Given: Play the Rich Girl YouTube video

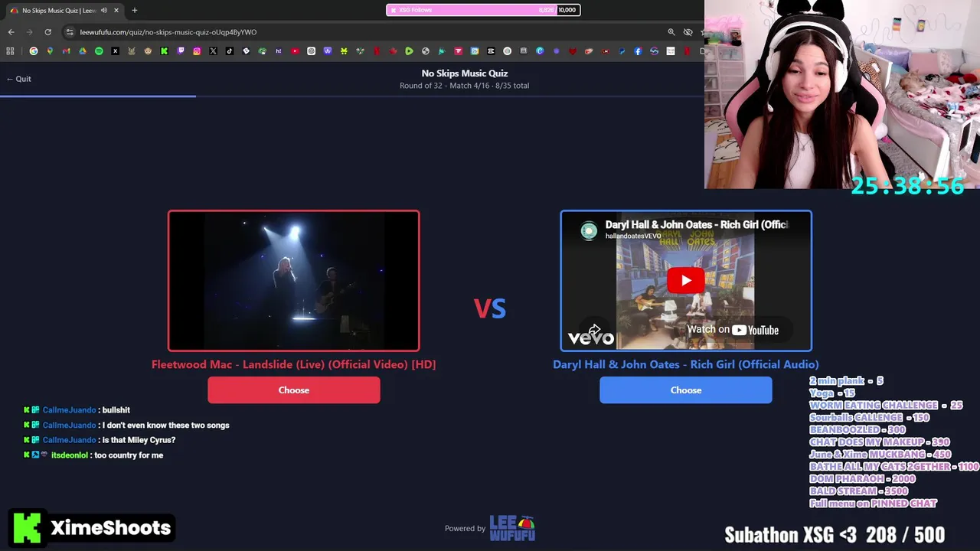Looking at the screenshot, I should coord(686,280).
